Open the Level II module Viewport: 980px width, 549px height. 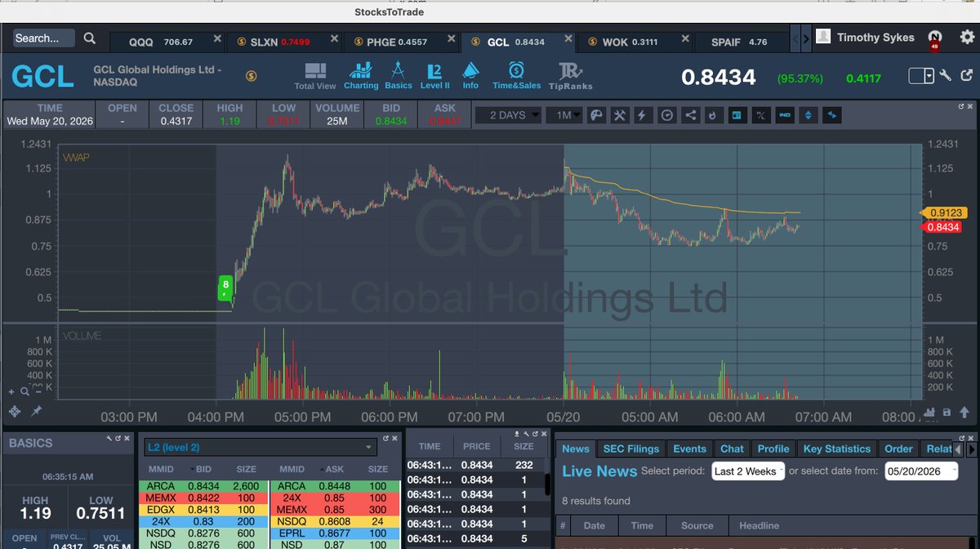coord(434,75)
